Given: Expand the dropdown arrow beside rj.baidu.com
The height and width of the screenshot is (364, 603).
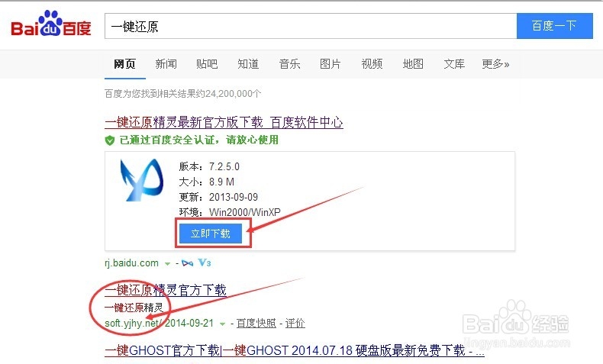Looking at the screenshot, I should (x=167, y=264).
